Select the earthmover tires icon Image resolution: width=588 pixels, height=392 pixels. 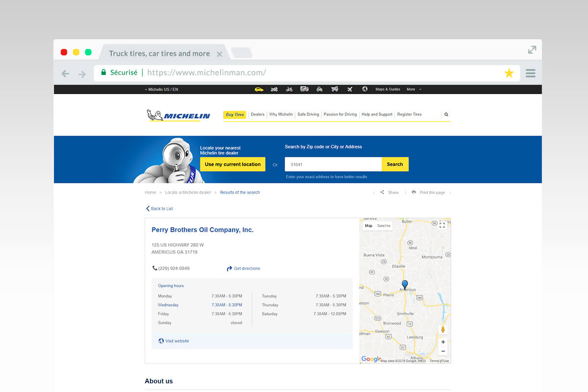click(x=335, y=89)
